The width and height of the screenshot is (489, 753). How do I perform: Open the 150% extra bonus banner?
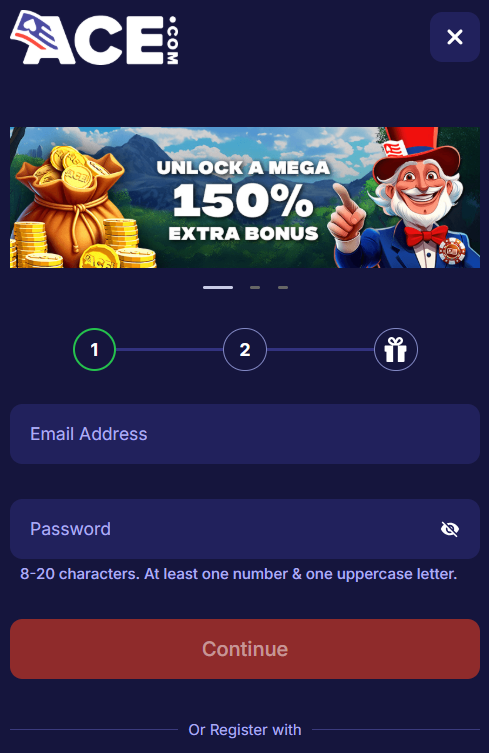pos(244,197)
